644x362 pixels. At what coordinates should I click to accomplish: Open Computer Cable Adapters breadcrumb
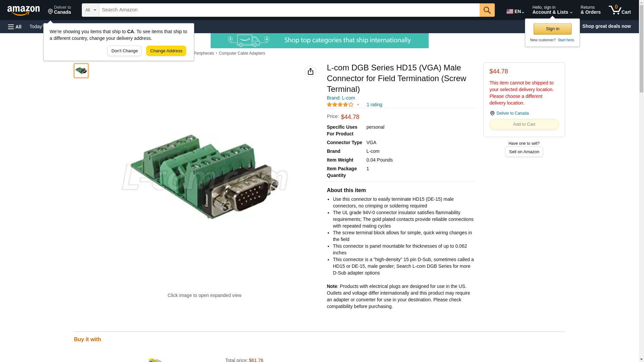coord(242,53)
